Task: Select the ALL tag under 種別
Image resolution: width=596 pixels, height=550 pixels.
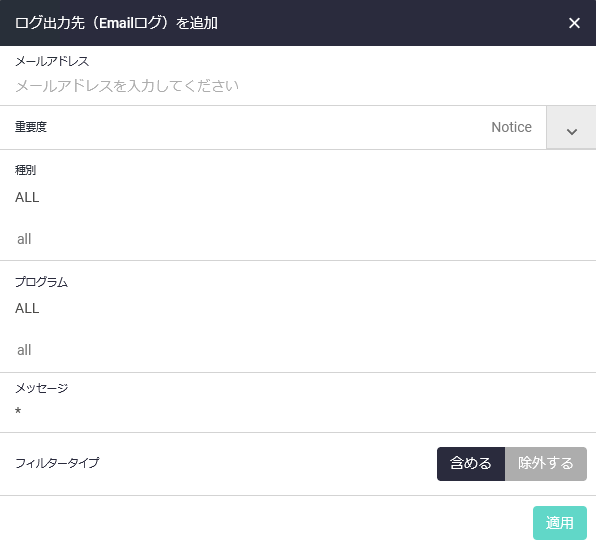Action: point(27,197)
